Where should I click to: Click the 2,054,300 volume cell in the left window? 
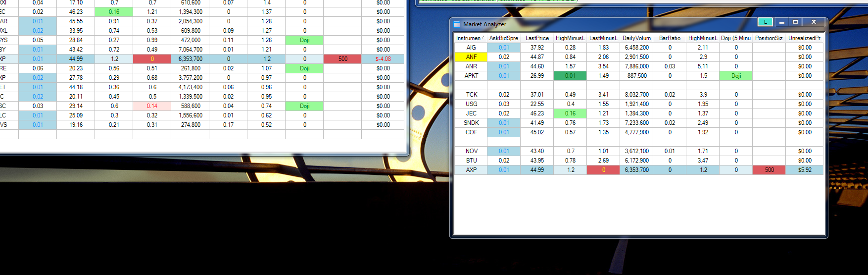tap(190, 21)
